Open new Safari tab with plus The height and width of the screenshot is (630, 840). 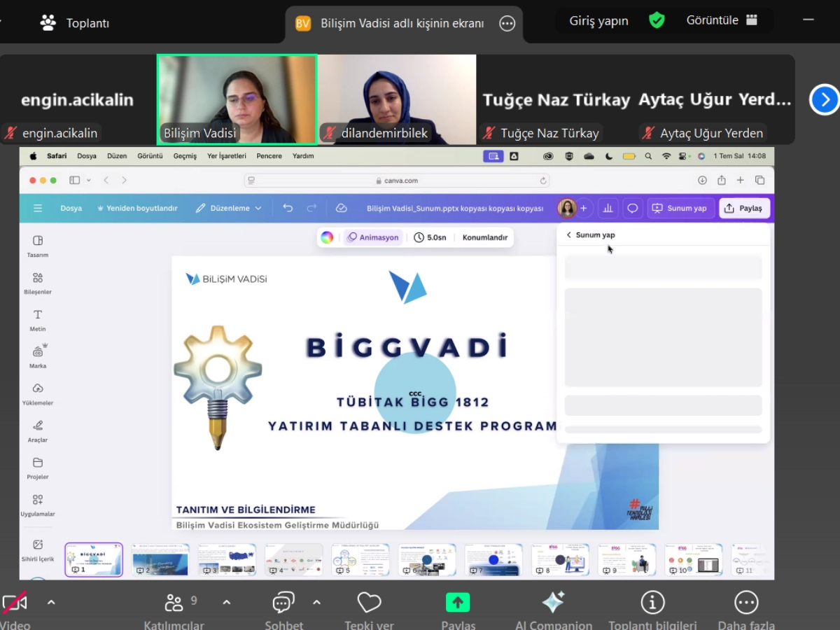740,180
